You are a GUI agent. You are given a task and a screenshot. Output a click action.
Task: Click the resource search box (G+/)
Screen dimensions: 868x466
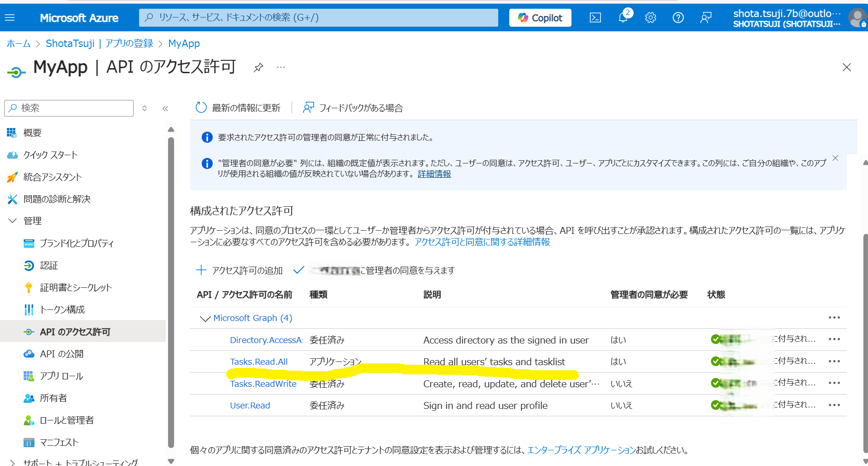point(318,17)
